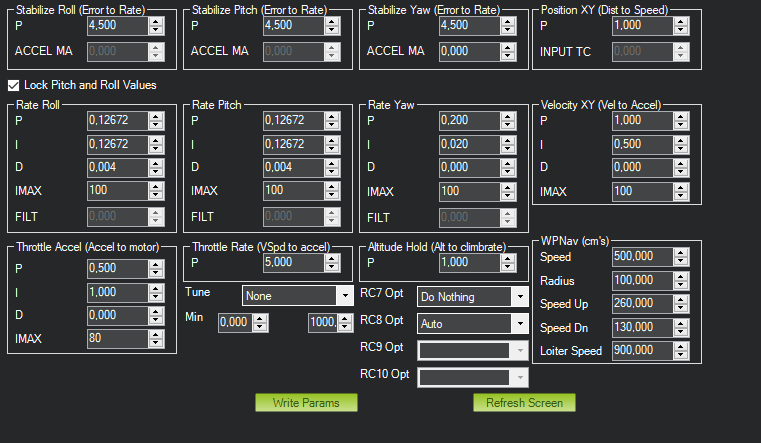Open the disabled RC9 Opt dropdown

pos(473,350)
